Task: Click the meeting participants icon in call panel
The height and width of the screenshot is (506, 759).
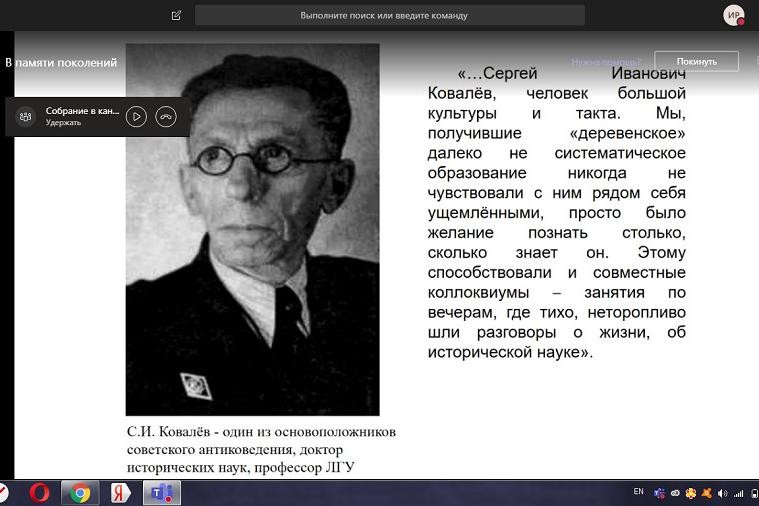Action: (x=25, y=116)
